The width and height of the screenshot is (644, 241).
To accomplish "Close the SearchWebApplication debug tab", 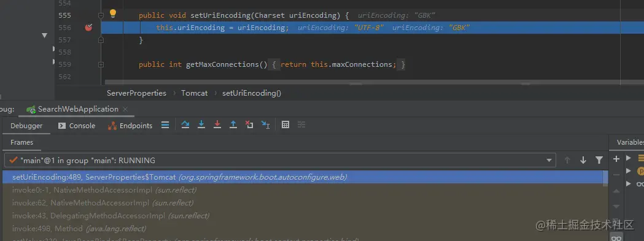I will tap(125, 109).
